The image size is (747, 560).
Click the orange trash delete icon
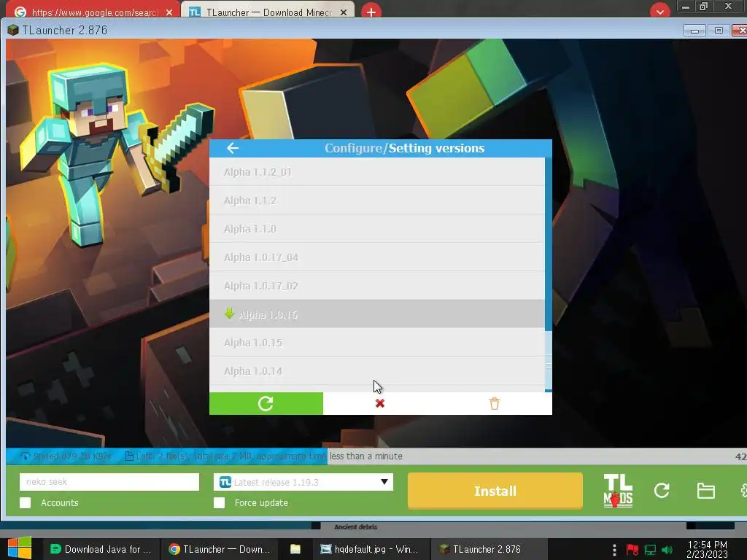point(495,403)
